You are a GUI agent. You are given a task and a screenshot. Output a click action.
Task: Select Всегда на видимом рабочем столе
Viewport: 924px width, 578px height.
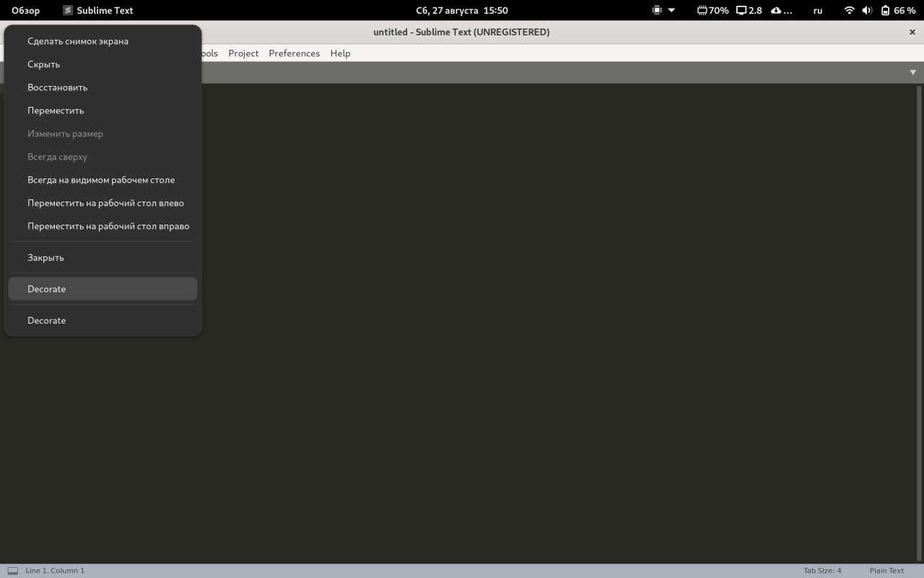[103, 180]
